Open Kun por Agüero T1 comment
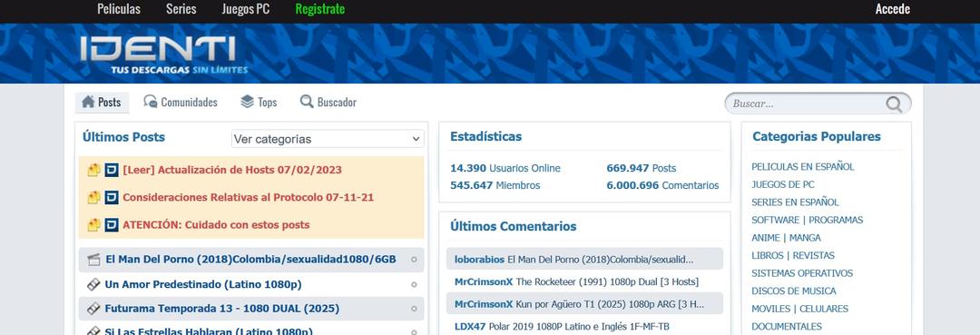 pos(610,304)
